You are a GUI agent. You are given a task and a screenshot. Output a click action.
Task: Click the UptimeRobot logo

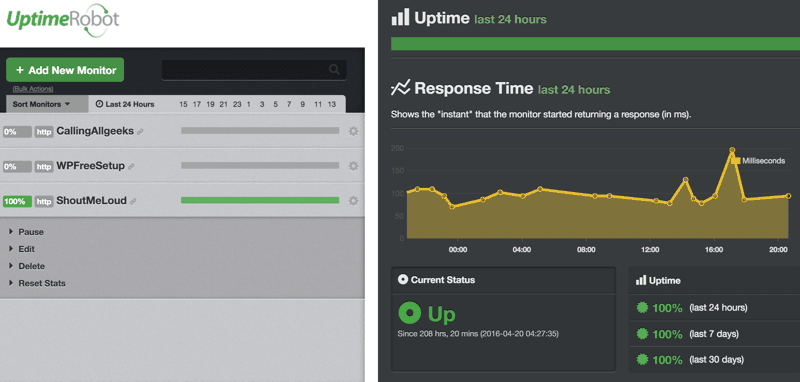point(63,20)
